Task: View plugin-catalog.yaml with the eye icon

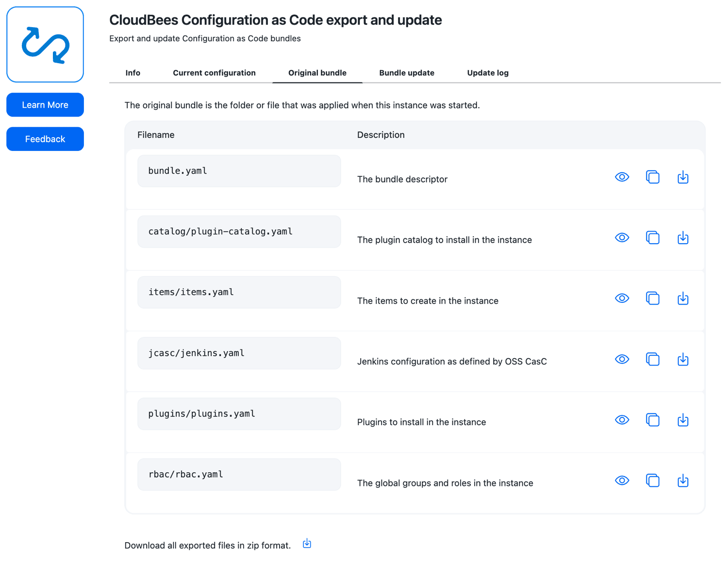Action: tap(622, 238)
